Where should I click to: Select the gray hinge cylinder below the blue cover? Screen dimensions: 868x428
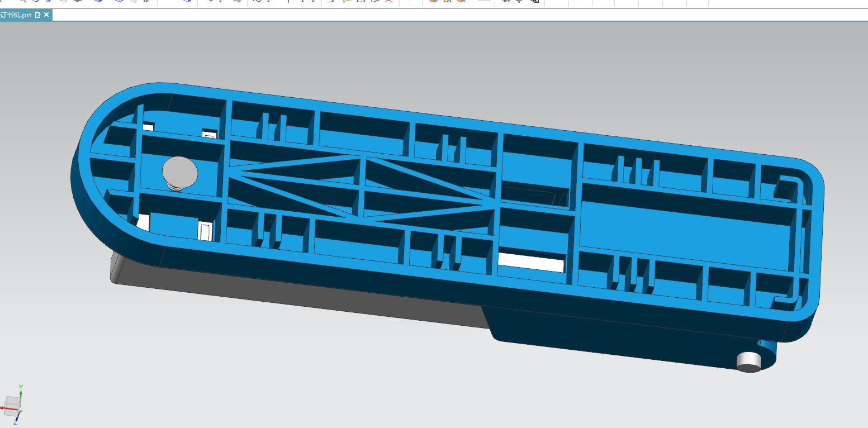point(749,362)
